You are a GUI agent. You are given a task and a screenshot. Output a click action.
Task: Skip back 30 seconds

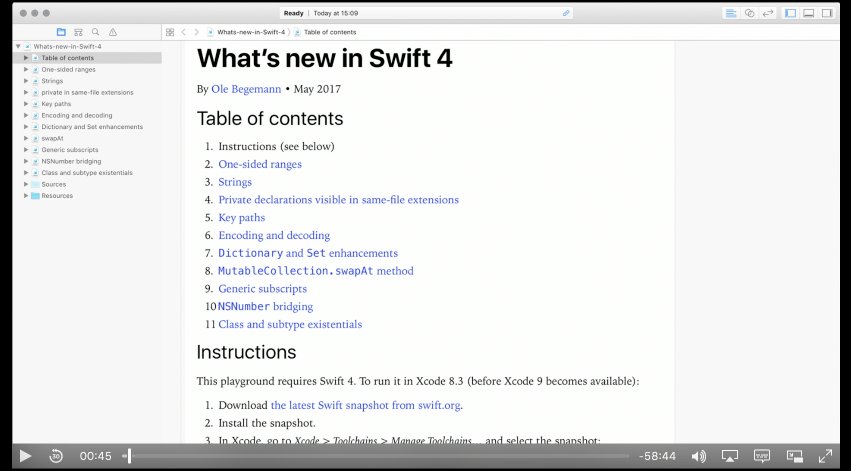click(x=56, y=456)
